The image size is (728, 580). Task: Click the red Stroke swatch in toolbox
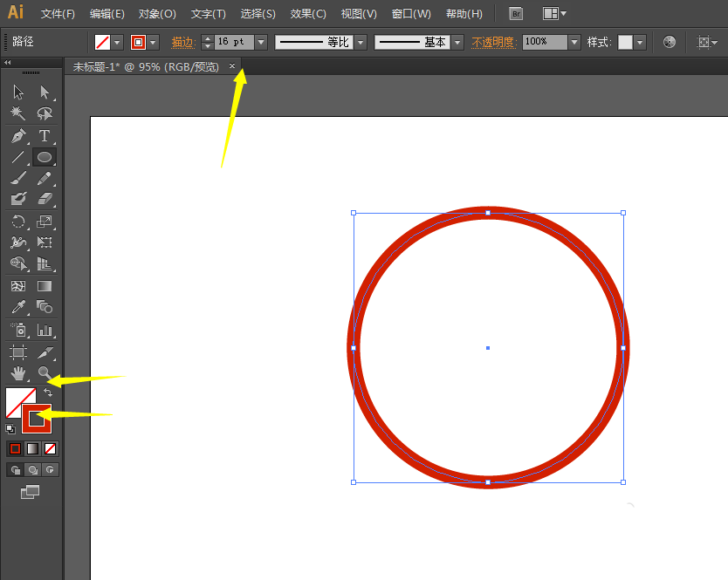click(x=37, y=420)
